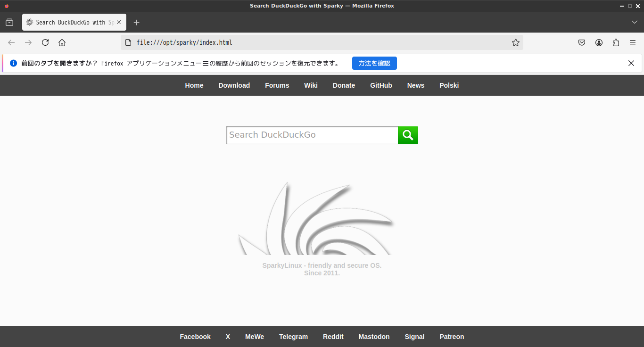Visit the GitHub navigation link
Viewport: 644px width, 347px height.
tap(381, 85)
